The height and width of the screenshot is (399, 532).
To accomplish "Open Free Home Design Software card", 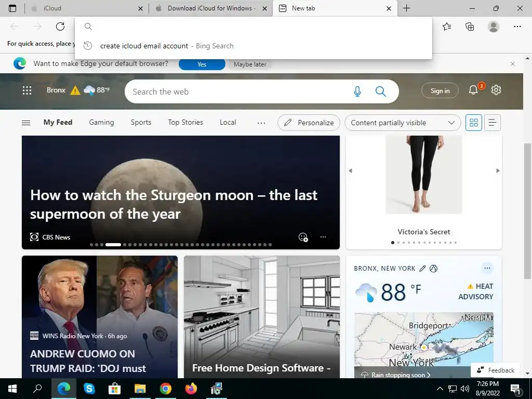I will [x=262, y=317].
